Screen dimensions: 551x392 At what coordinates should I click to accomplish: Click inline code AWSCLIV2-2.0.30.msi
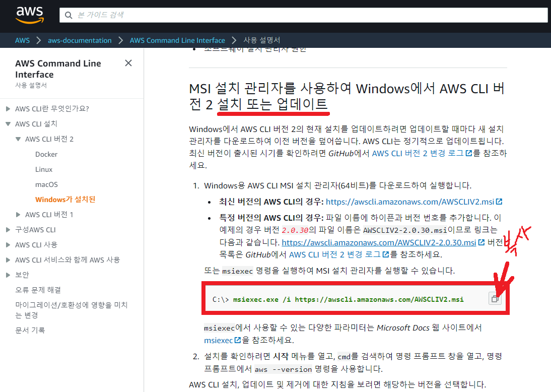pos(405,230)
